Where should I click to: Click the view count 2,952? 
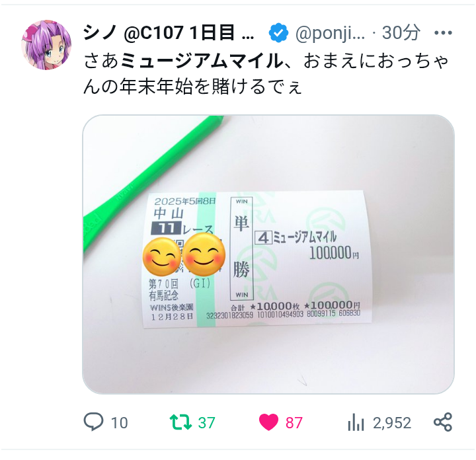[392, 423]
